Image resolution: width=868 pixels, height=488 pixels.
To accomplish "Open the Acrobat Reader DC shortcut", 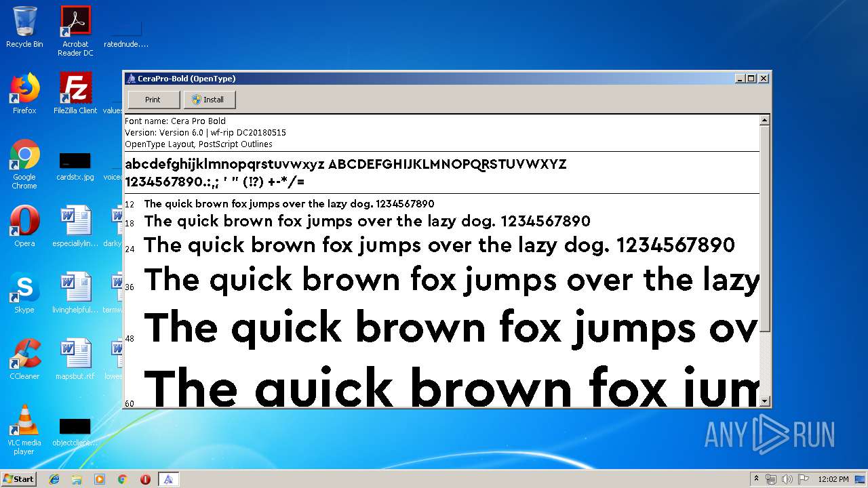I will click(75, 31).
